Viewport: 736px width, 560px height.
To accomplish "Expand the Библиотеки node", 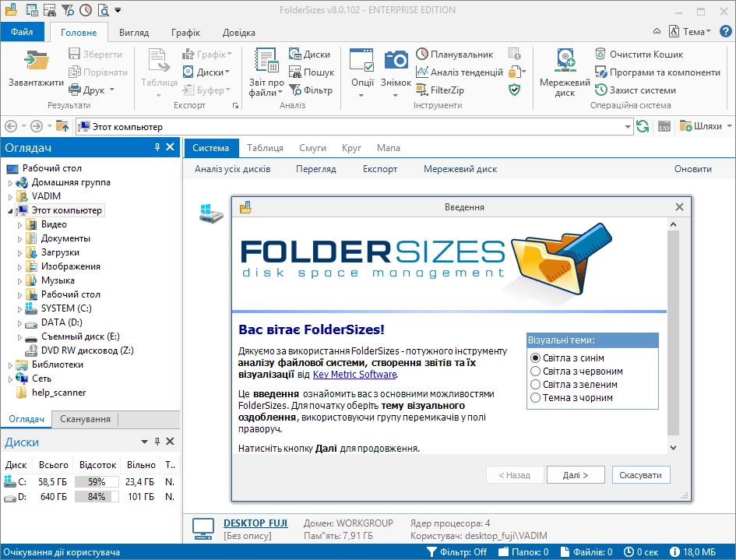I will (10, 365).
